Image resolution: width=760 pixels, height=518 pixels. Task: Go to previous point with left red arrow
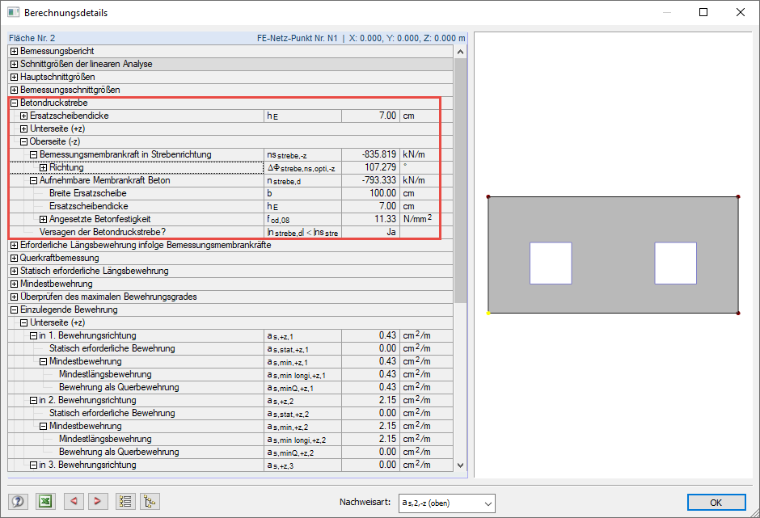74,502
